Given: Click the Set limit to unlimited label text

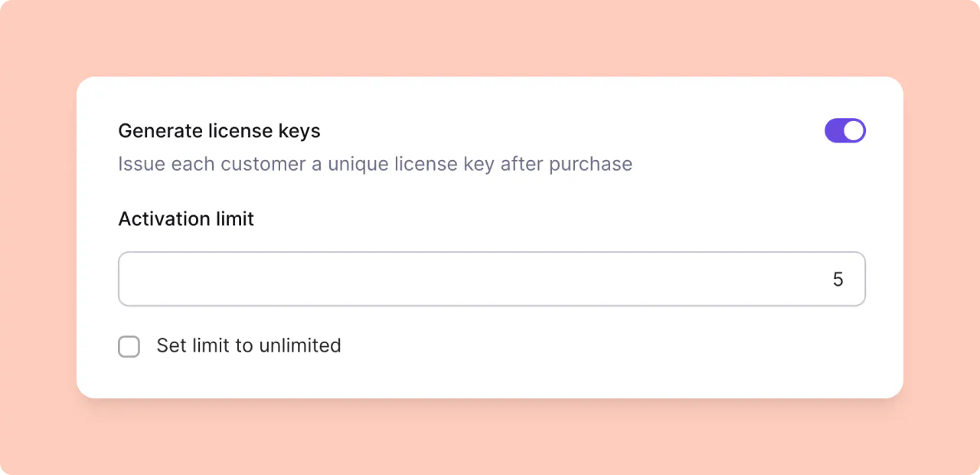Looking at the screenshot, I should click(248, 346).
